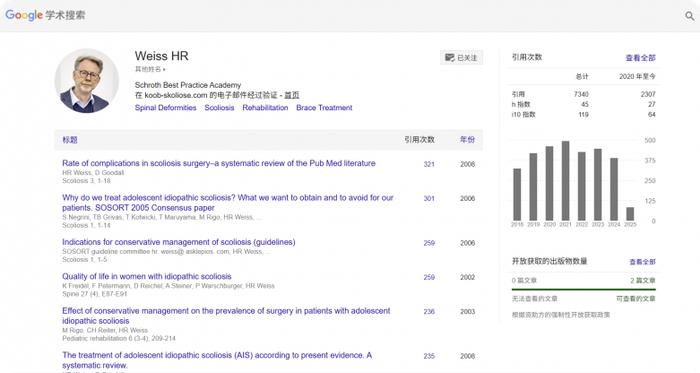Open the 2 篇文章 available articles link

[x=643, y=281]
